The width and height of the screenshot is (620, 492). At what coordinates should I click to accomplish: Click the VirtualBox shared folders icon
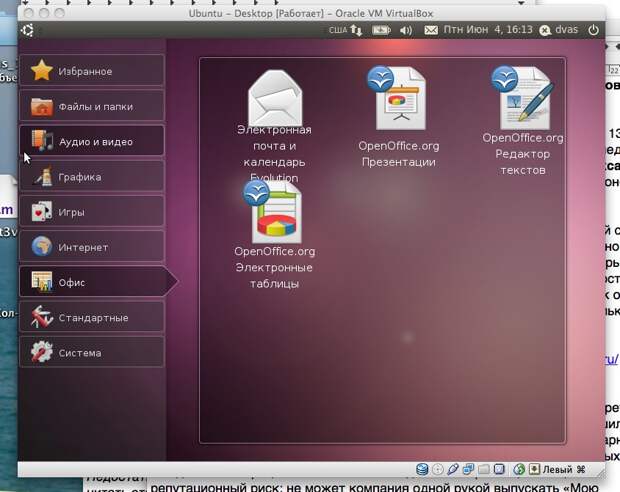(x=484, y=469)
